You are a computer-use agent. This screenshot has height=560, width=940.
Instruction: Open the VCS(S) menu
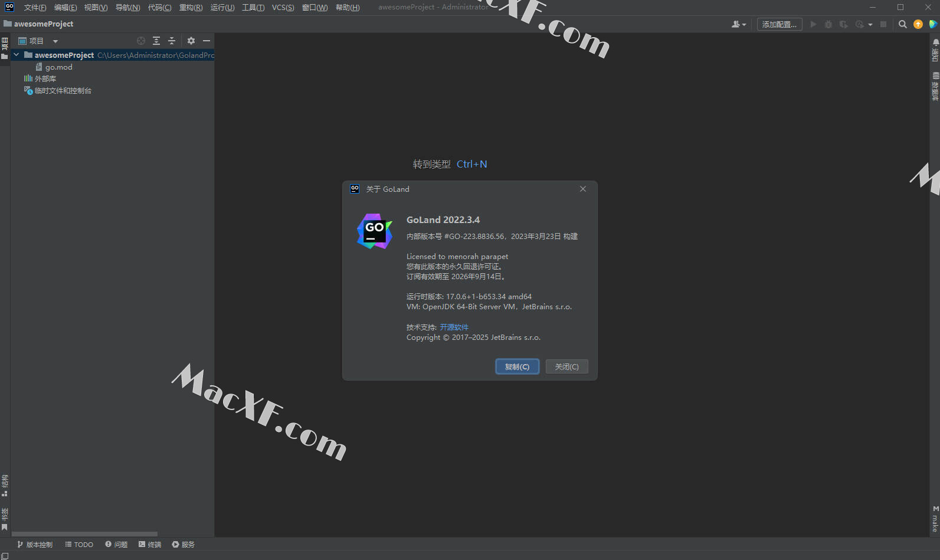(283, 8)
